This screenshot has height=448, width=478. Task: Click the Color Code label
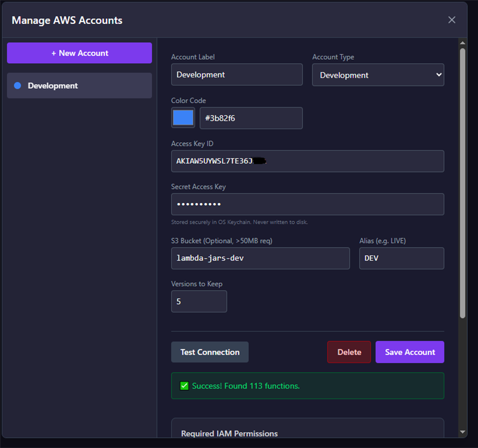(x=189, y=101)
